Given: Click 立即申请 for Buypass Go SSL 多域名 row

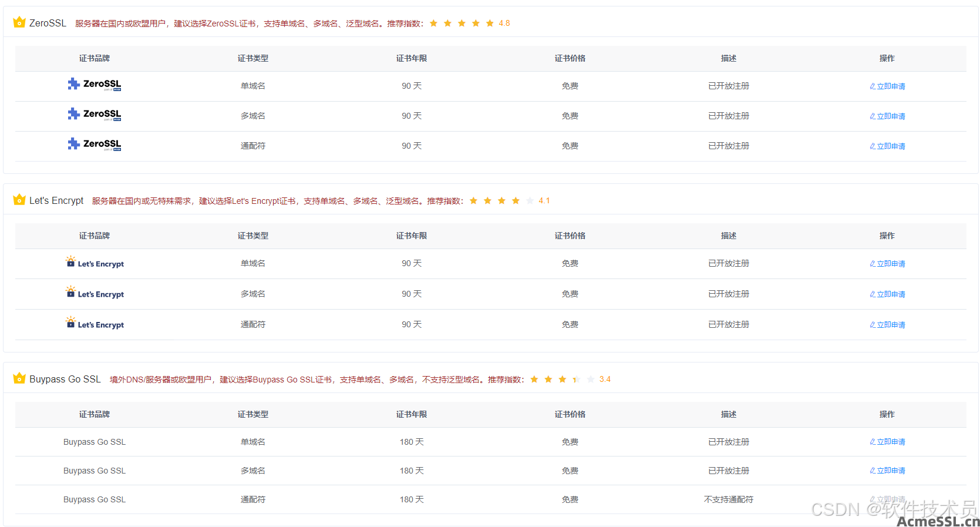Looking at the screenshot, I should 887,471.
